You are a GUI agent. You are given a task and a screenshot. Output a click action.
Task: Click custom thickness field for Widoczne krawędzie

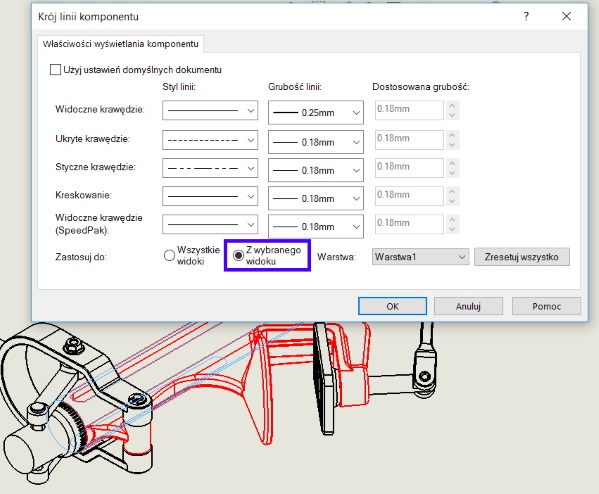409,110
